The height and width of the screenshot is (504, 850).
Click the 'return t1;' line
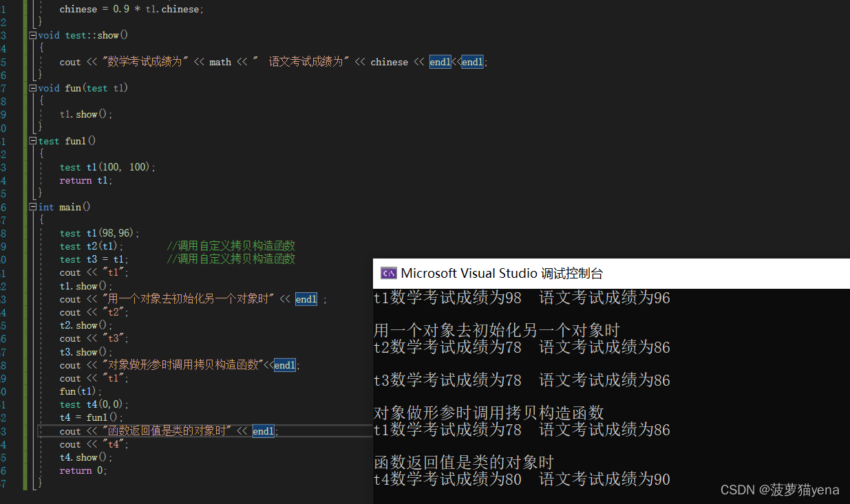pyautogui.click(x=85, y=180)
